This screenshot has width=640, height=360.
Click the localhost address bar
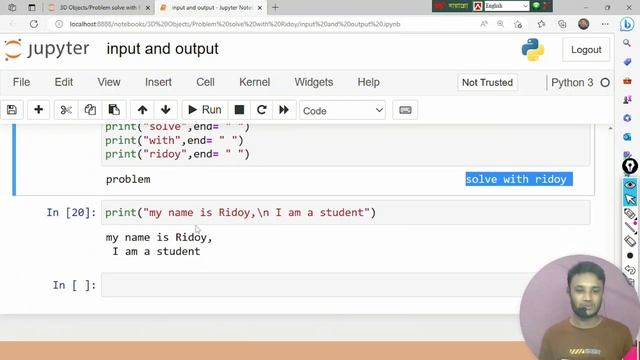(235, 24)
